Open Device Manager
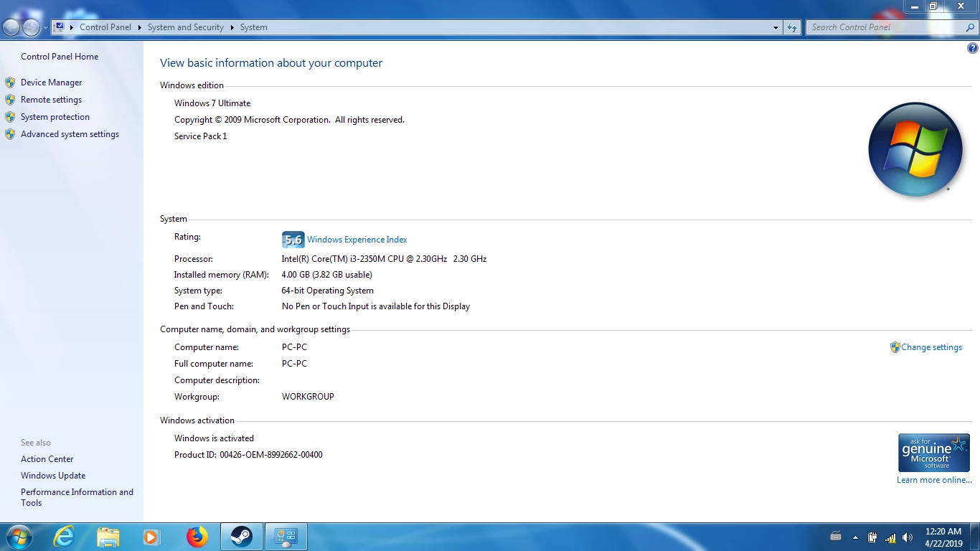Viewport: 980px width, 551px height. [52, 83]
